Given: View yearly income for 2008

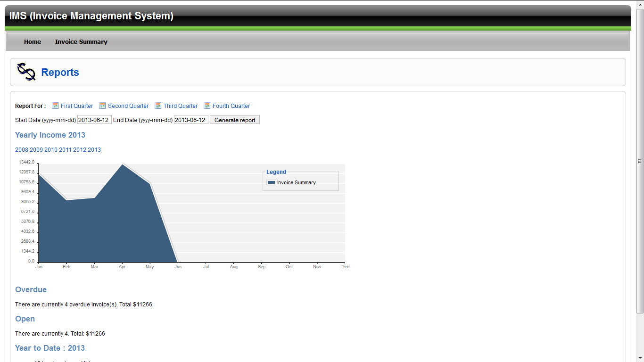Looking at the screenshot, I should point(22,150).
